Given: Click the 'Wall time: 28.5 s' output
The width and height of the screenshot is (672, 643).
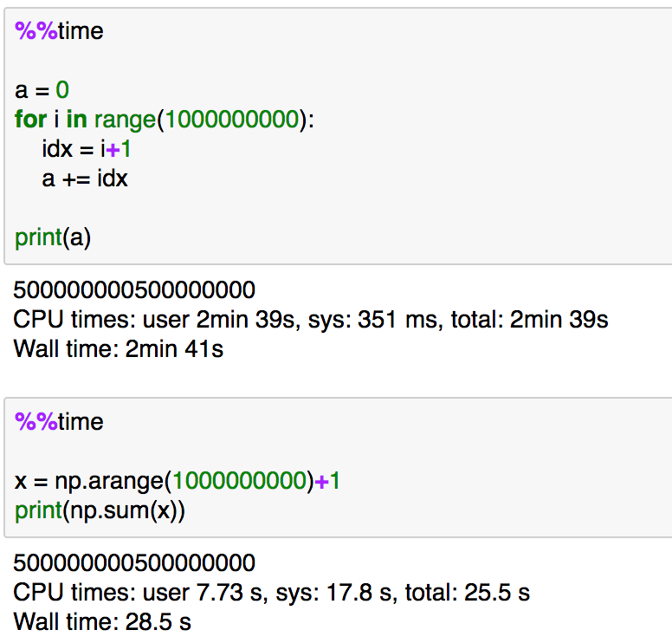Looking at the screenshot, I should (102, 621).
